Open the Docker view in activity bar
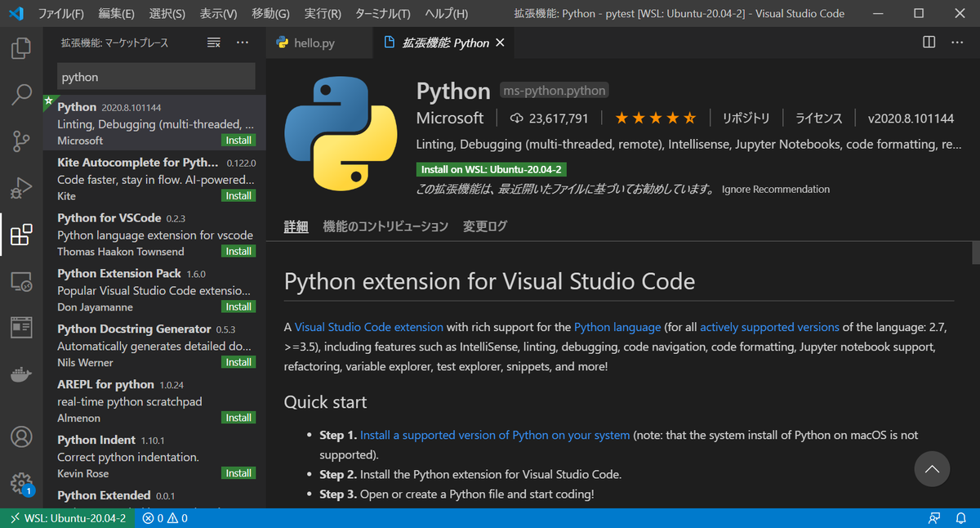This screenshot has height=528, width=980. (21, 375)
